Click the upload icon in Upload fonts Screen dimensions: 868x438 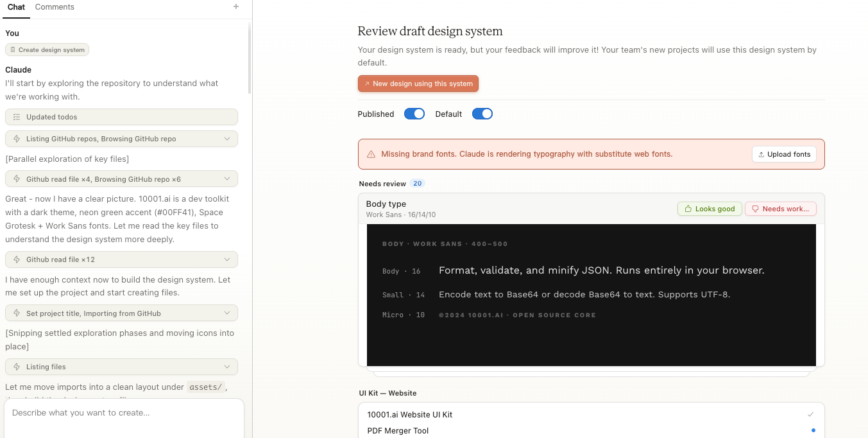click(762, 154)
